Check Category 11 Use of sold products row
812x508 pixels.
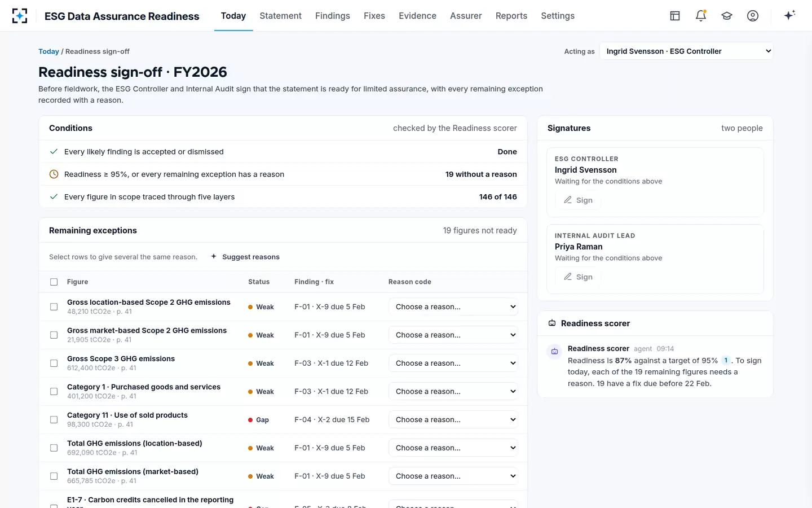tap(54, 420)
